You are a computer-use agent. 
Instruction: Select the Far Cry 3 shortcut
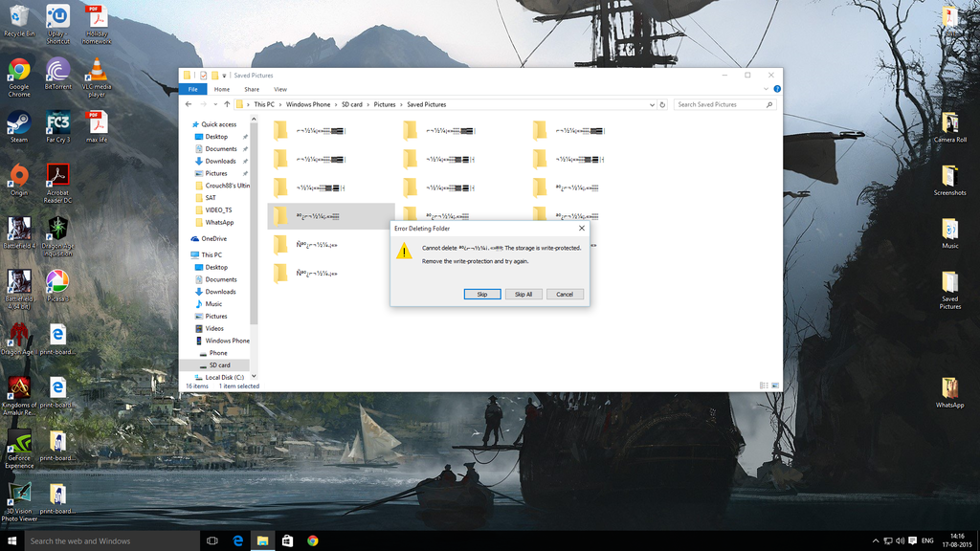click(x=57, y=127)
